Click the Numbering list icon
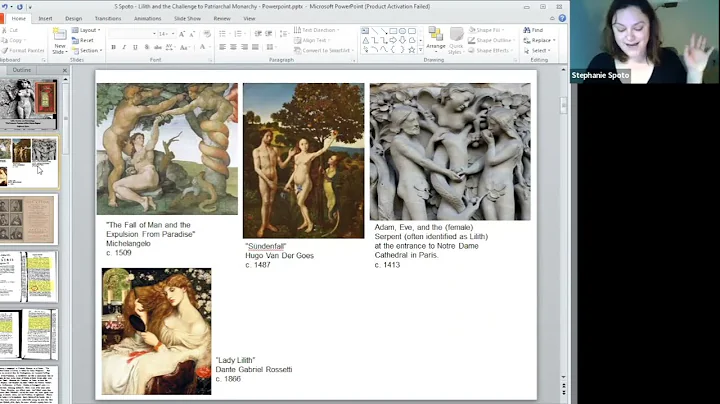This screenshot has width=720, height=404. (x=239, y=34)
